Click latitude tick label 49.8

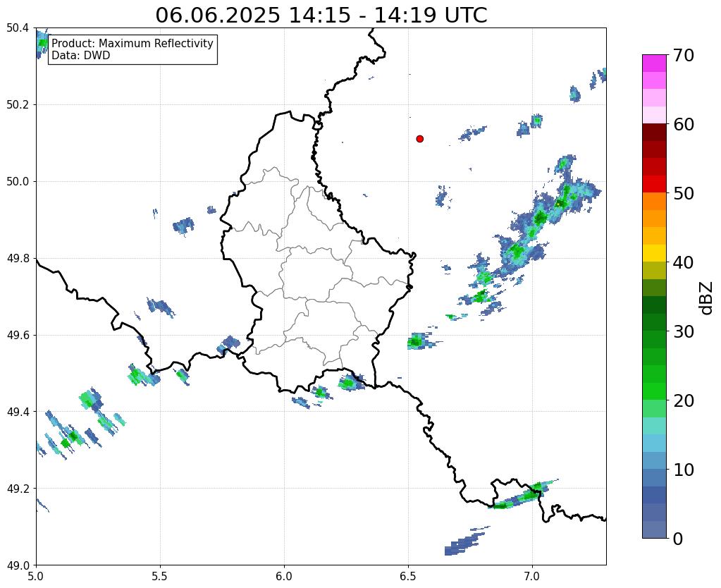point(18,258)
